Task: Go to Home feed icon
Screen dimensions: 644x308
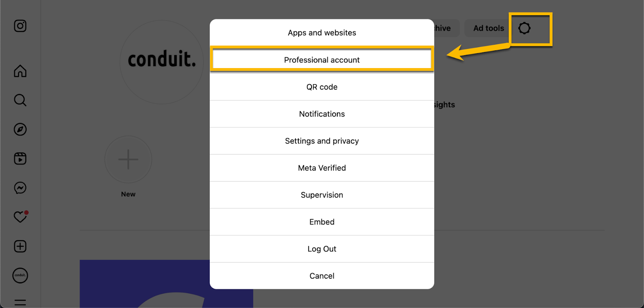Action: point(20,71)
